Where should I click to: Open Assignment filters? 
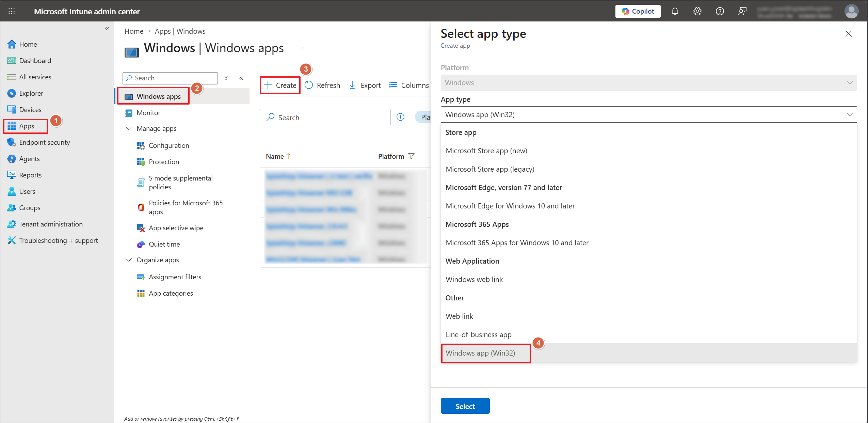(x=169, y=277)
